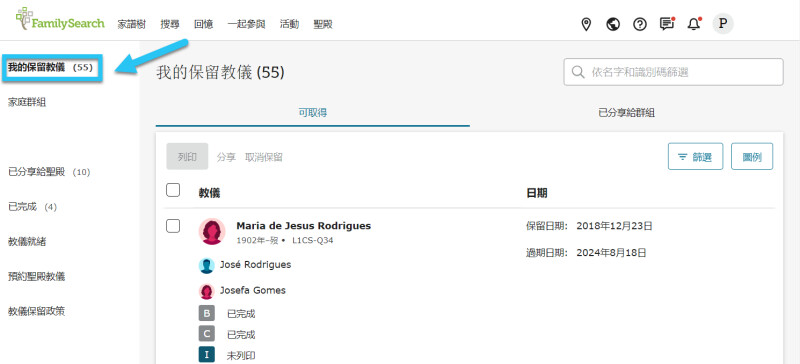Click the location pin icon in header
Viewport: 800px width, 364px height.
click(586, 24)
